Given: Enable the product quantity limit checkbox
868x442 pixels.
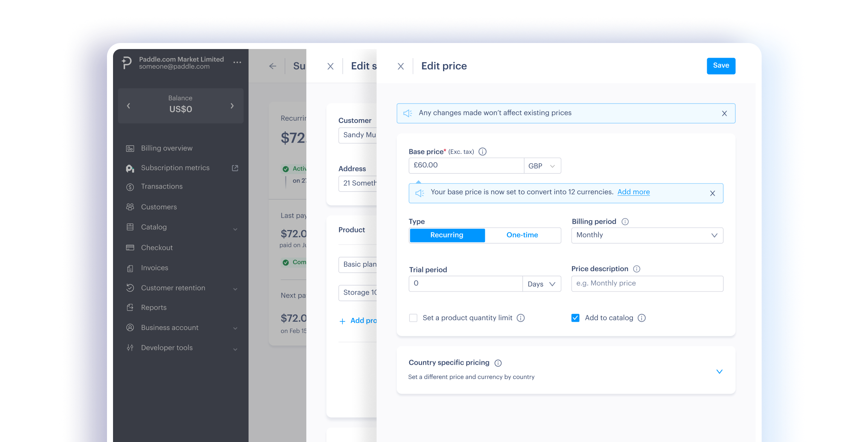Looking at the screenshot, I should click(x=413, y=318).
